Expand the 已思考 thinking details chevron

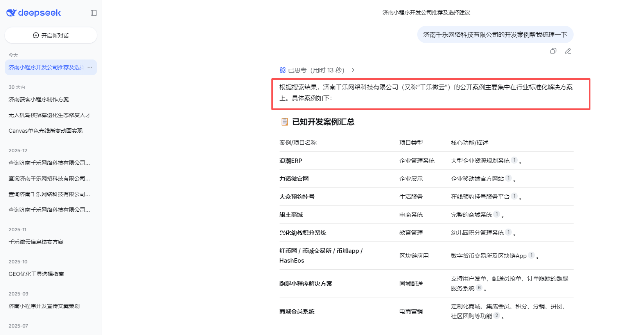tap(353, 70)
